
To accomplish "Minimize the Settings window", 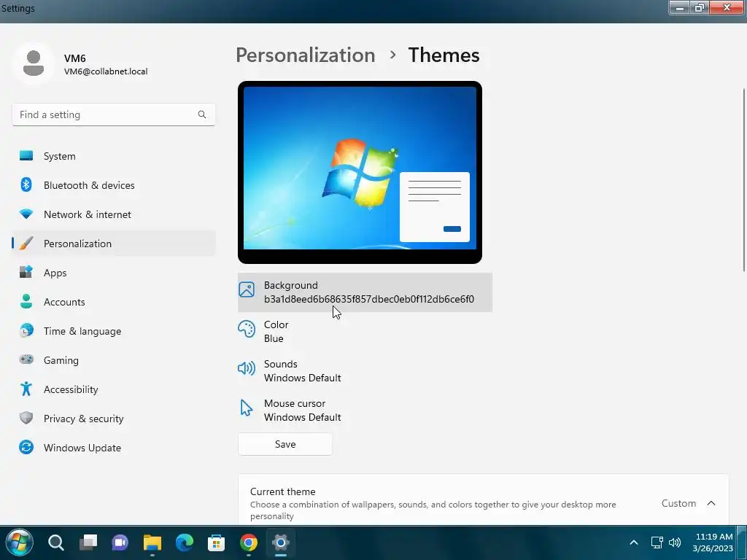I will (x=680, y=7).
